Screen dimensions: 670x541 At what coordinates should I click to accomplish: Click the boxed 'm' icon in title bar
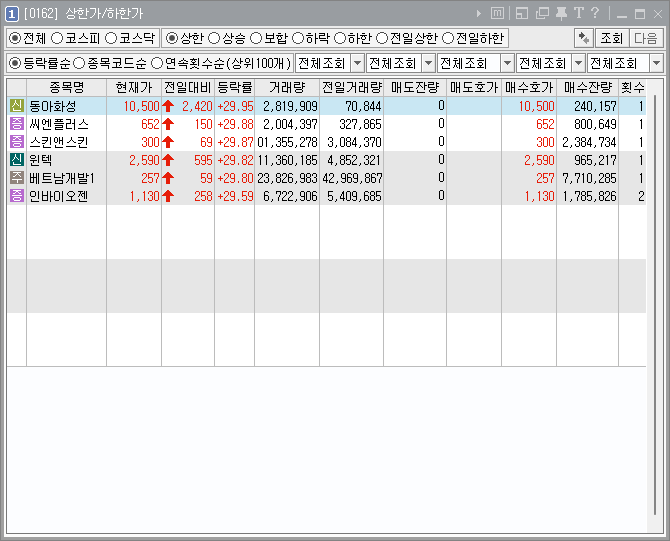497,14
